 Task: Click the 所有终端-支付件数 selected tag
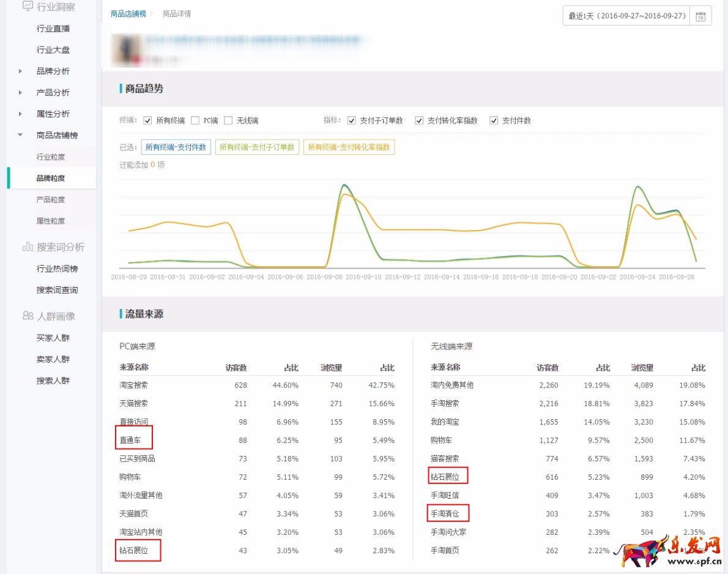pos(176,147)
